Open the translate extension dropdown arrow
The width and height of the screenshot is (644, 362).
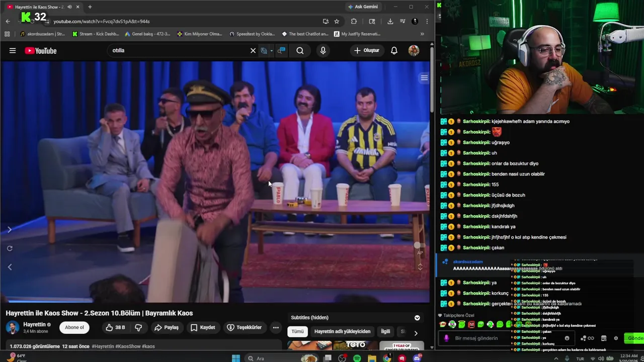tap(271, 50)
